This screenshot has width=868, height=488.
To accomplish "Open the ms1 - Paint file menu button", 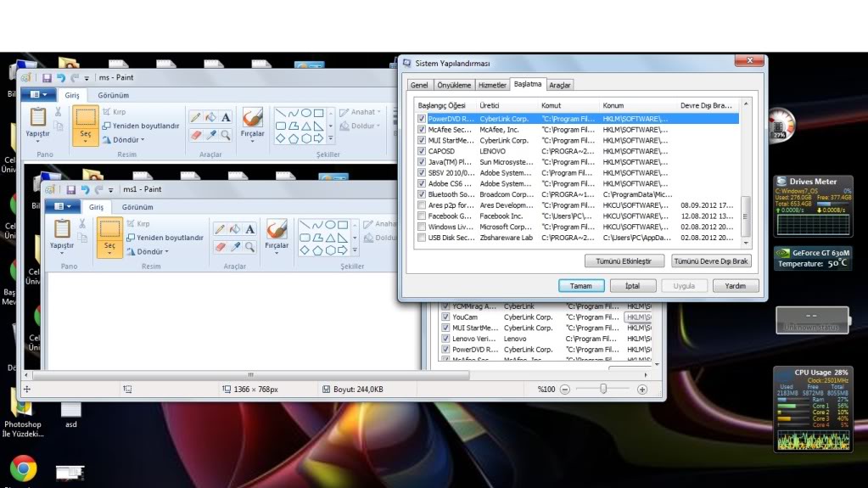I will point(63,206).
